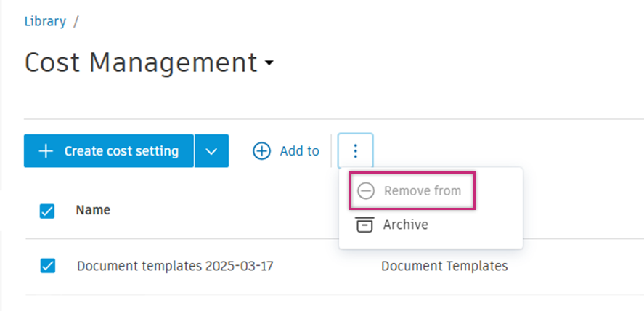This screenshot has height=311, width=644.
Task: Go to the Library breadcrumb link
Action: 45,21
